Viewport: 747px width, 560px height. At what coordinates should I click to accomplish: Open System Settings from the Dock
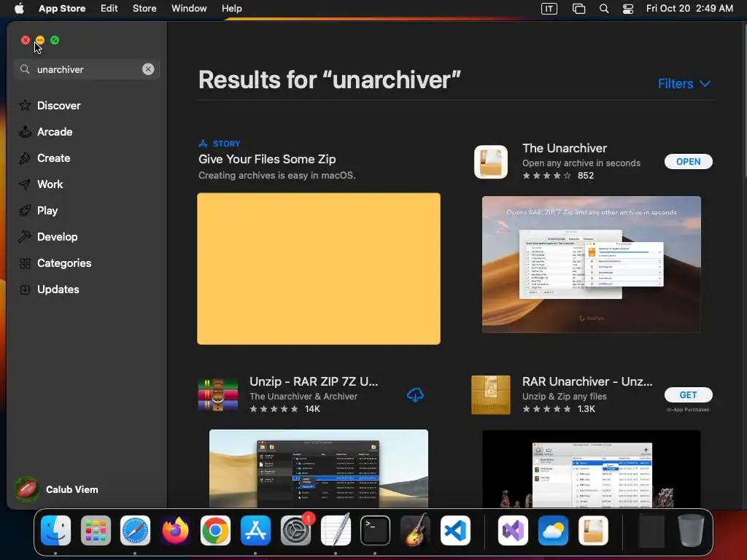tap(296, 531)
